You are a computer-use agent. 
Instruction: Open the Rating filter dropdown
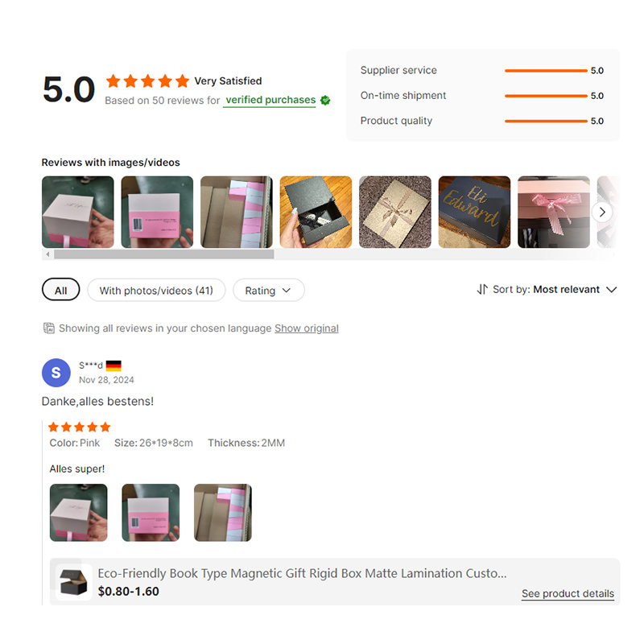[269, 290]
